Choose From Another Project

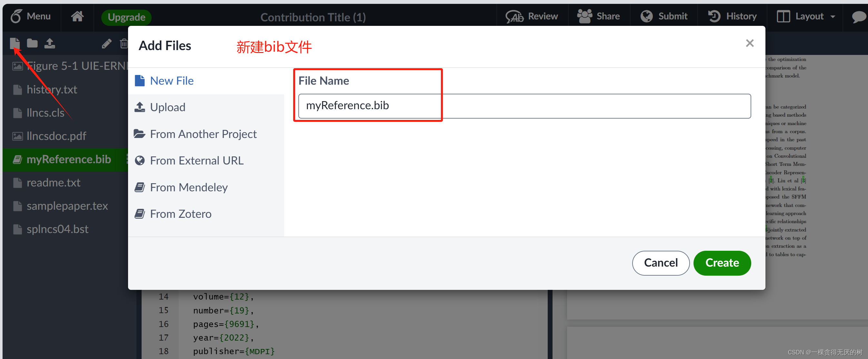click(203, 134)
